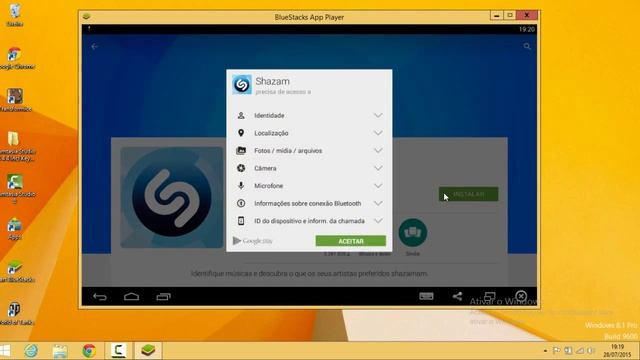This screenshot has height=360, width=640.
Task: Click the Play Store back arrow
Action: point(95,47)
